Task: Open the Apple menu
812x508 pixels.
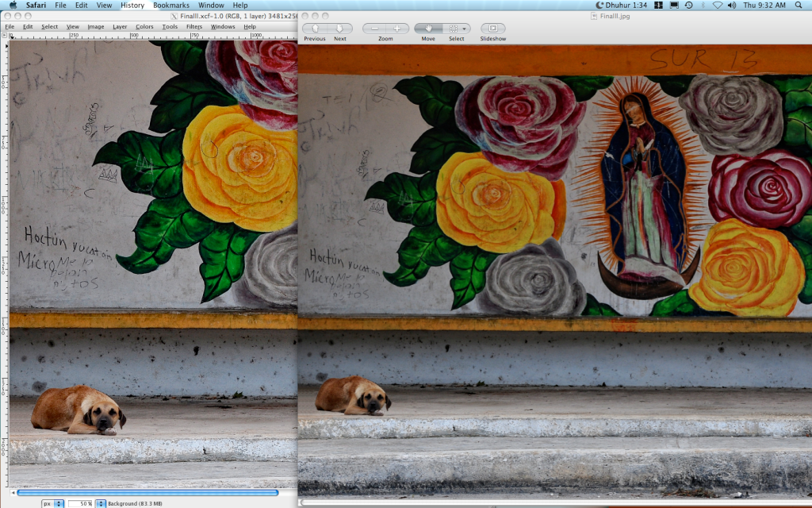Action: [13, 6]
